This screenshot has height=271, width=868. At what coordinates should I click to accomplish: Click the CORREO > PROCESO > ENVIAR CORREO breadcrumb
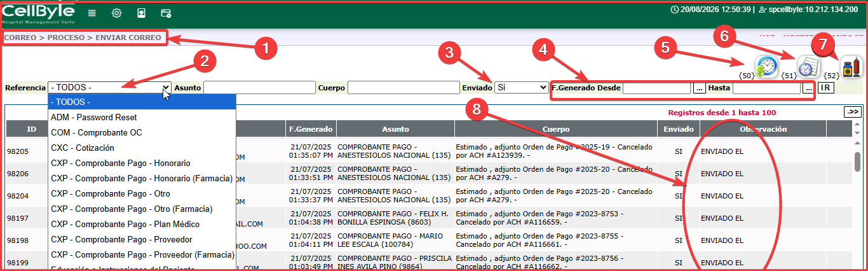pos(83,38)
